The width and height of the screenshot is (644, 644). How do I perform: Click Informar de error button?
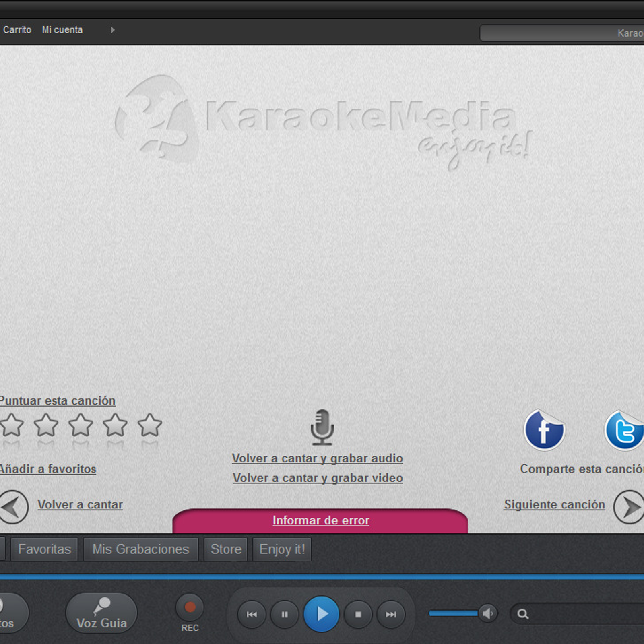coord(320,520)
